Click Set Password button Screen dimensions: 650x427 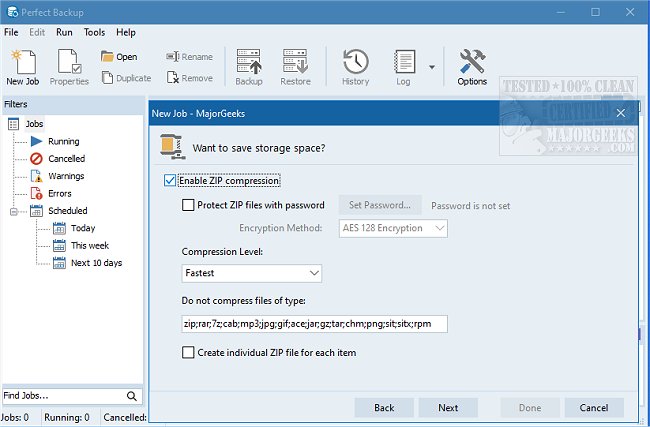(x=380, y=205)
